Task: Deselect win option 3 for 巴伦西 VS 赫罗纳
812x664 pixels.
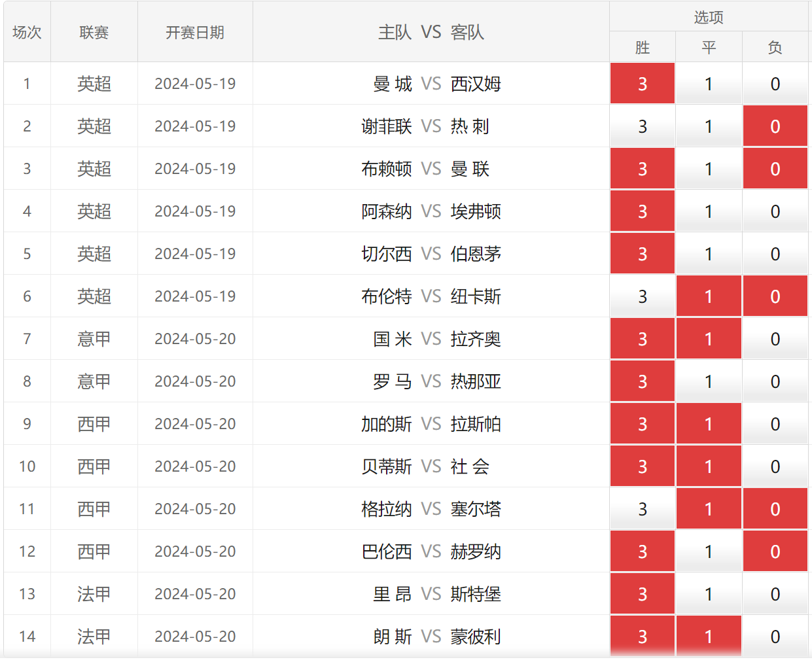Action: coord(643,551)
